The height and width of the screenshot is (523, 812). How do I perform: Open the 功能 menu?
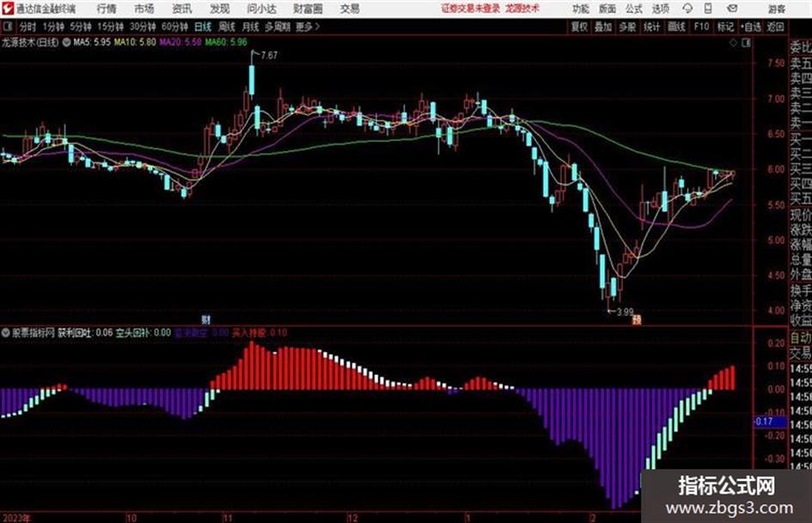pos(581,9)
